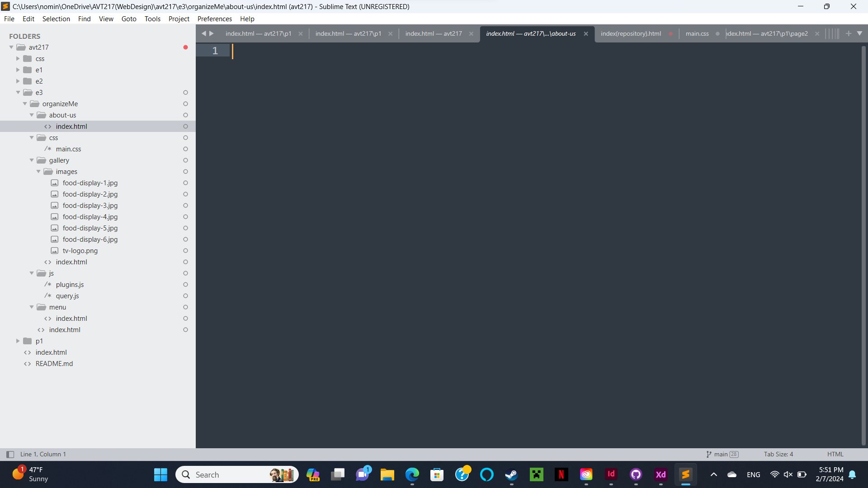Screen dimensions: 868x488
Task: Click on 'food-display-1.jpg' in sidebar
Action: 90,183
